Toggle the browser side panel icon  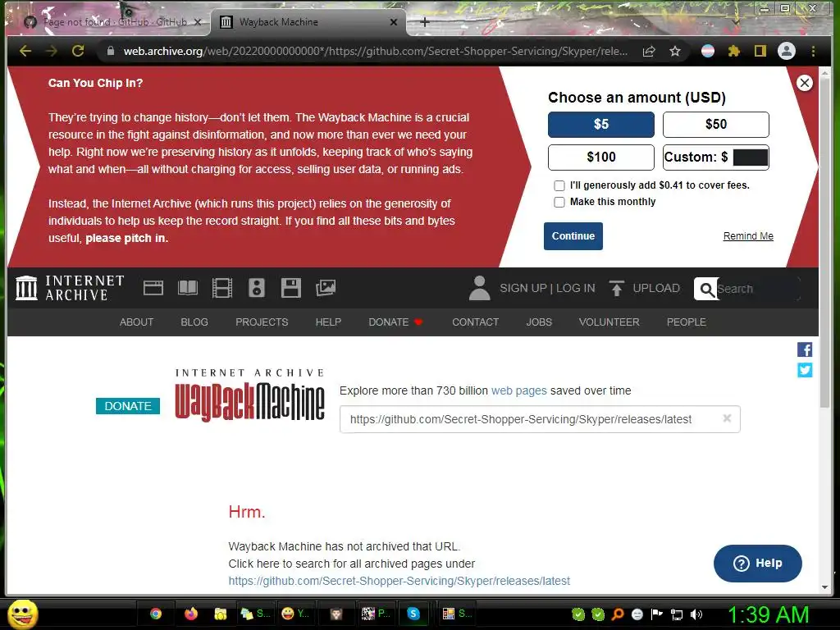760,51
